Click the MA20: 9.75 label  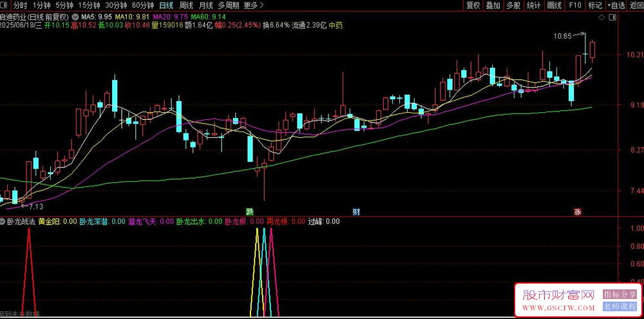tap(171, 17)
